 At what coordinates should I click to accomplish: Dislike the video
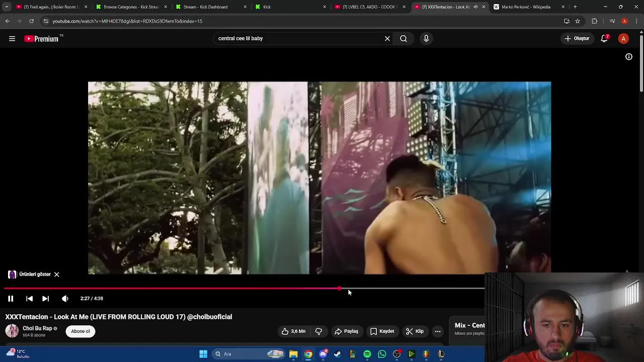(318, 331)
